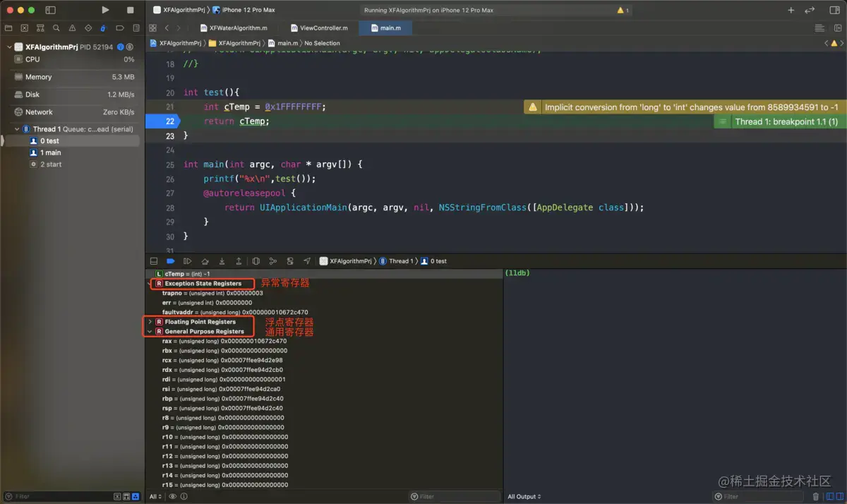Click Step Out in debug bar
Screen dimensions: 847x504
pyautogui.click(x=239, y=261)
